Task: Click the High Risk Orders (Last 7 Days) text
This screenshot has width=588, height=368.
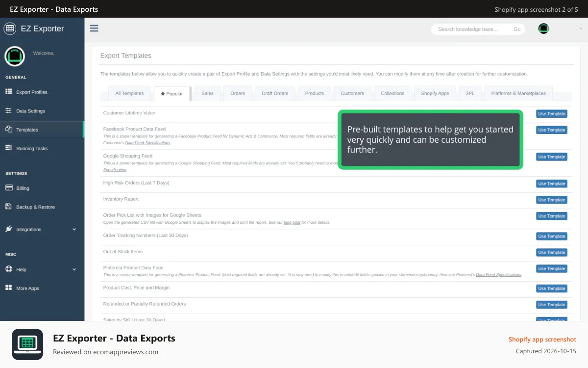Action: (x=136, y=183)
